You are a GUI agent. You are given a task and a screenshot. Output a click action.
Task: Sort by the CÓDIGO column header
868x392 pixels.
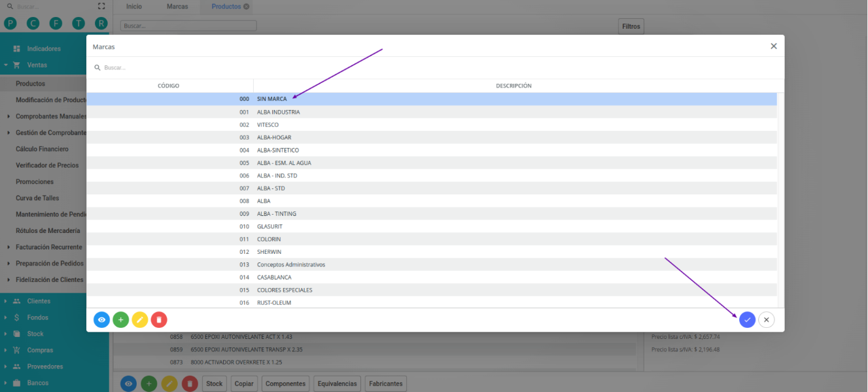pos(169,86)
